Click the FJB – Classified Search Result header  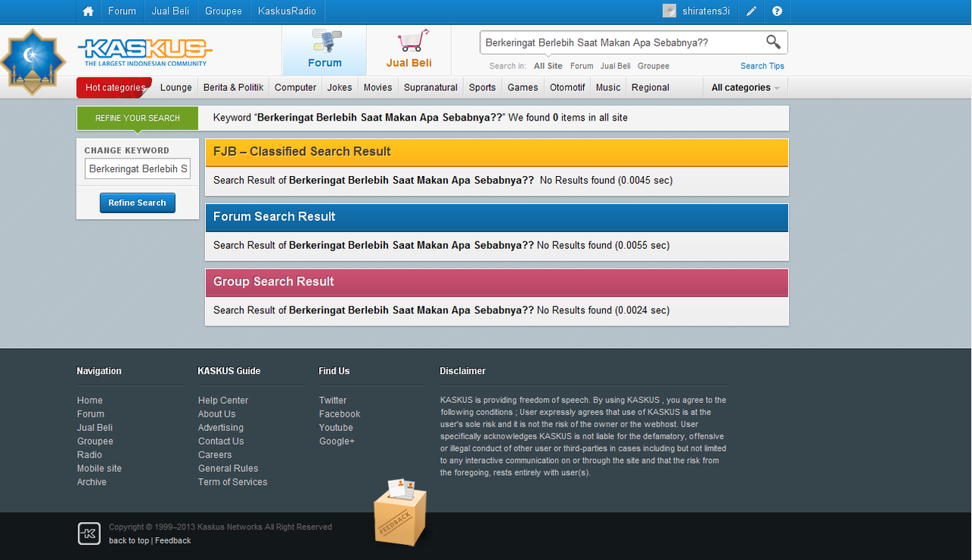(497, 152)
